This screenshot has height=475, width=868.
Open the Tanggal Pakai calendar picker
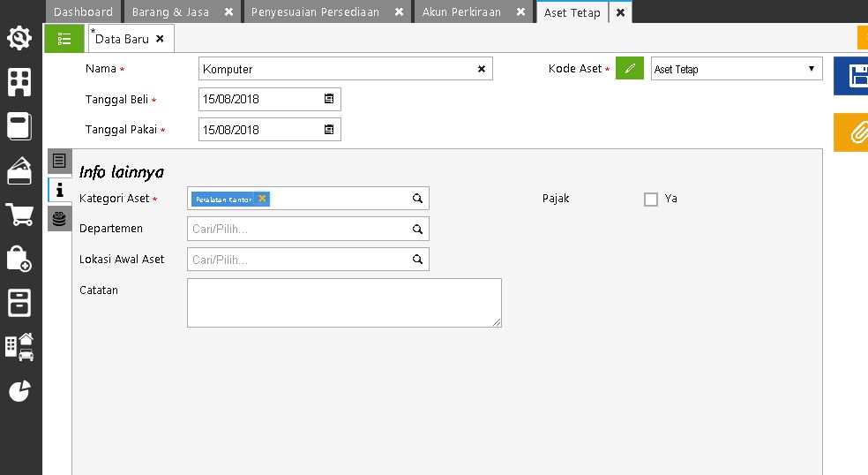tap(329, 130)
